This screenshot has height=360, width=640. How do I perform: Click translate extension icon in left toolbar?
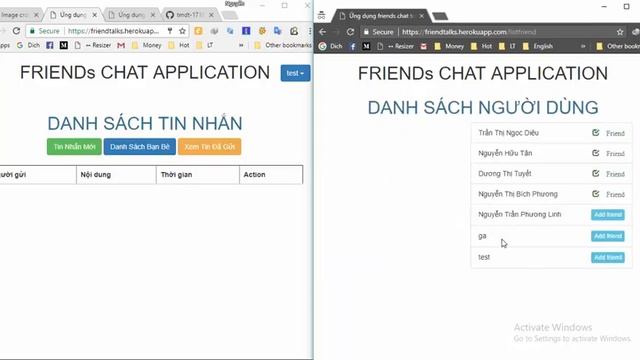coord(278,31)
